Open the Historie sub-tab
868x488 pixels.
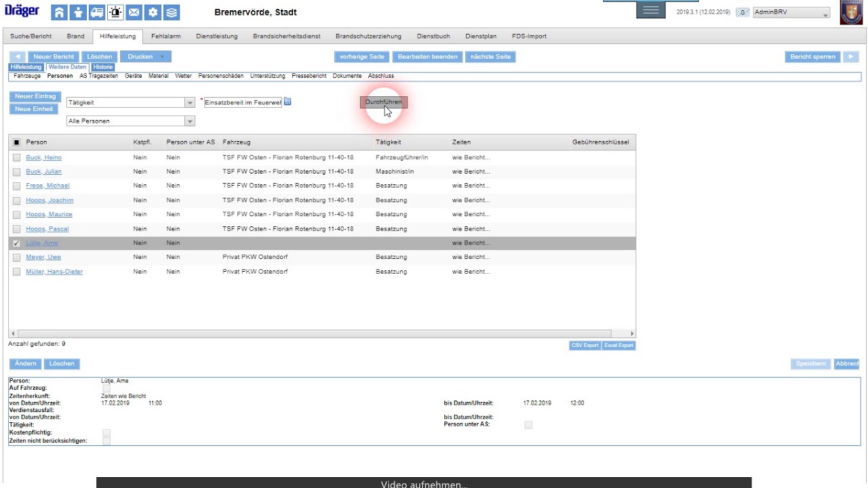pyautogui.click(x=103, y=67)
